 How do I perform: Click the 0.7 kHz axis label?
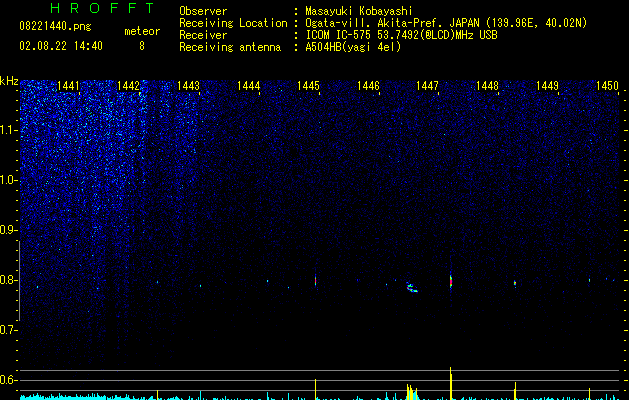coord(8,330)
